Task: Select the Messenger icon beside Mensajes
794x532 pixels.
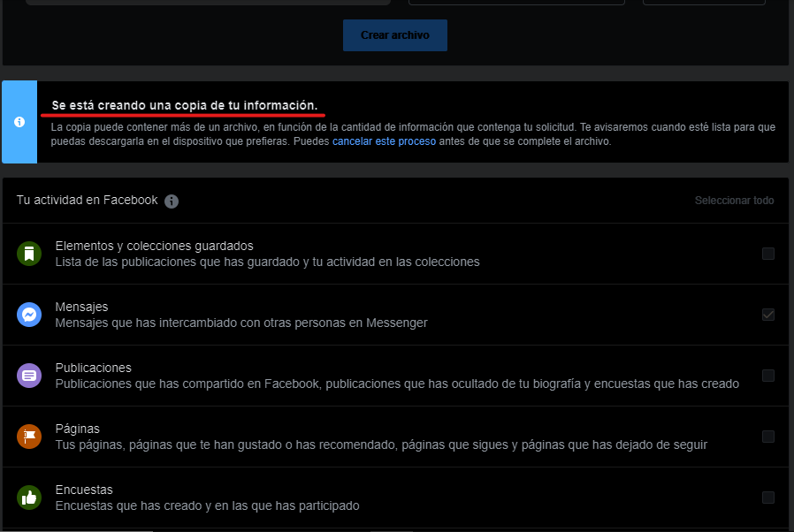Action: click(x=29, y=314)
